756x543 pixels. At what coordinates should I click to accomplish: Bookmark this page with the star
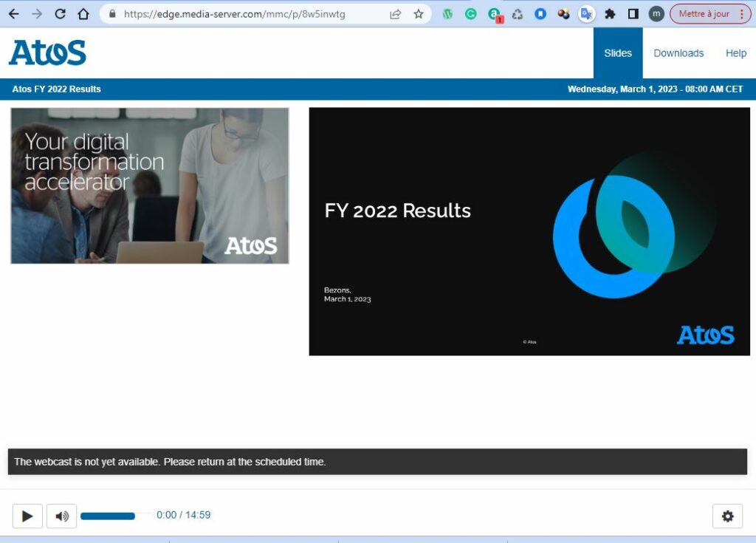[x=419, y=14]
